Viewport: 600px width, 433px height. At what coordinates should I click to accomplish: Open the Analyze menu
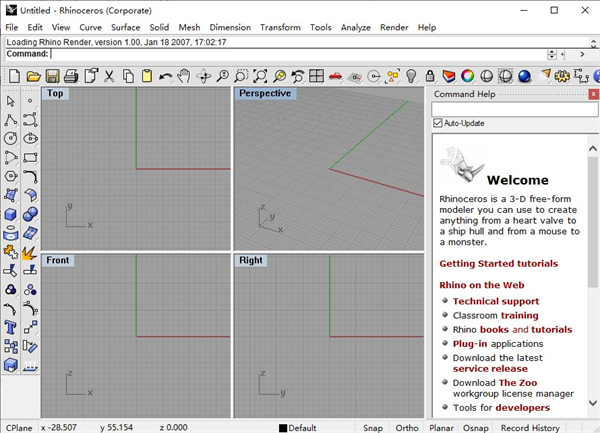click(x=355, y=27)
